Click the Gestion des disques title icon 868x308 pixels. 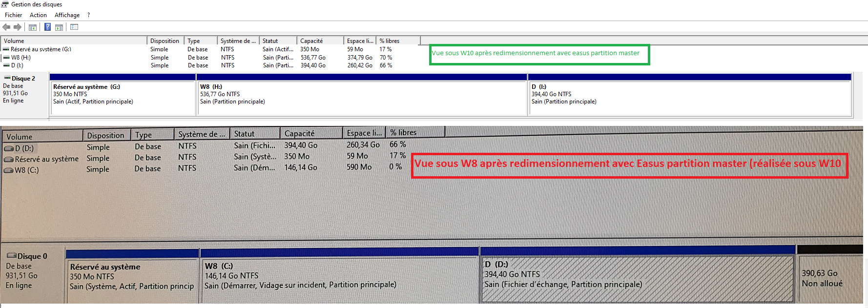tap(5, 4)
